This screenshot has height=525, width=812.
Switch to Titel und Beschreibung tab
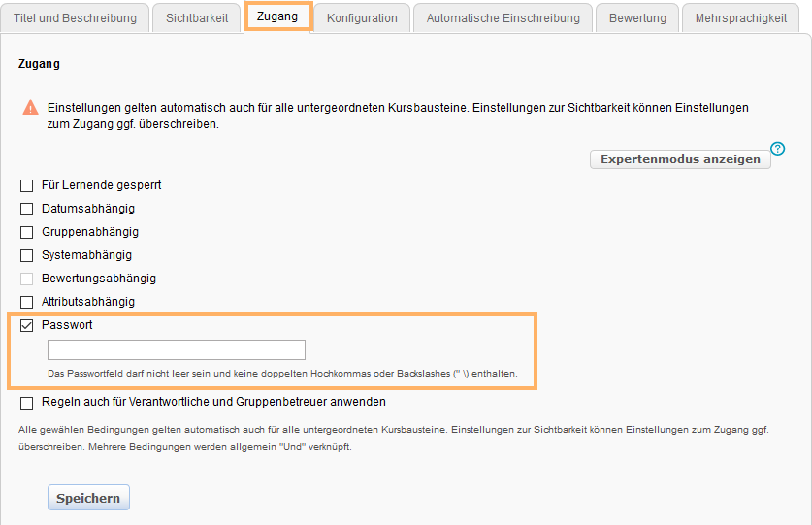pyautogui.click(x=75, y=18)
